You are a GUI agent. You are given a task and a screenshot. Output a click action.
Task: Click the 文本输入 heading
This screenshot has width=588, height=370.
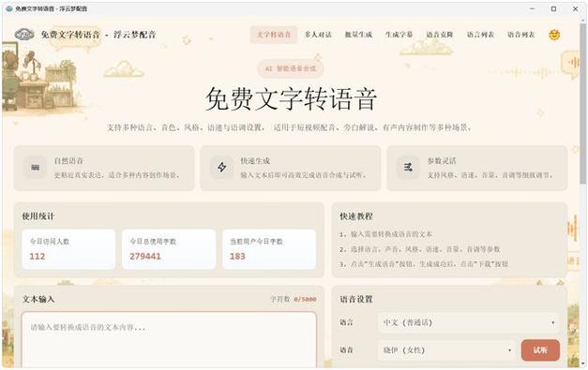pos(38,299)
